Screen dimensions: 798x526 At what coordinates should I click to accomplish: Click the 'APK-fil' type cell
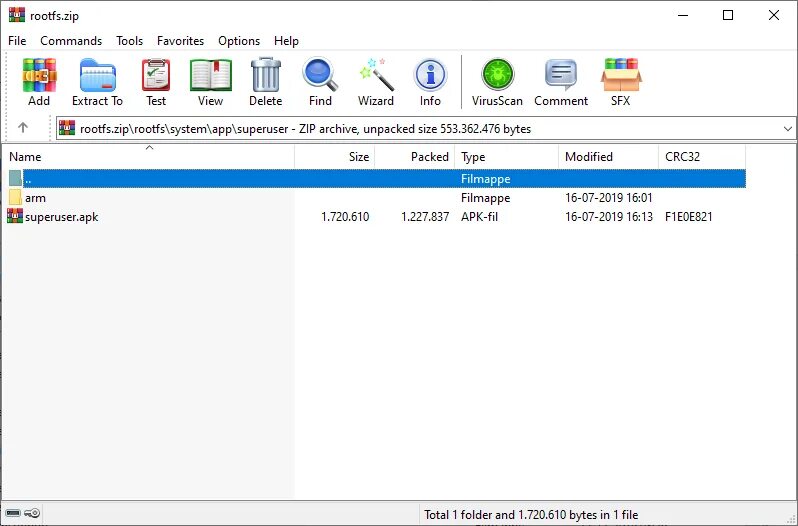point(479,217)
